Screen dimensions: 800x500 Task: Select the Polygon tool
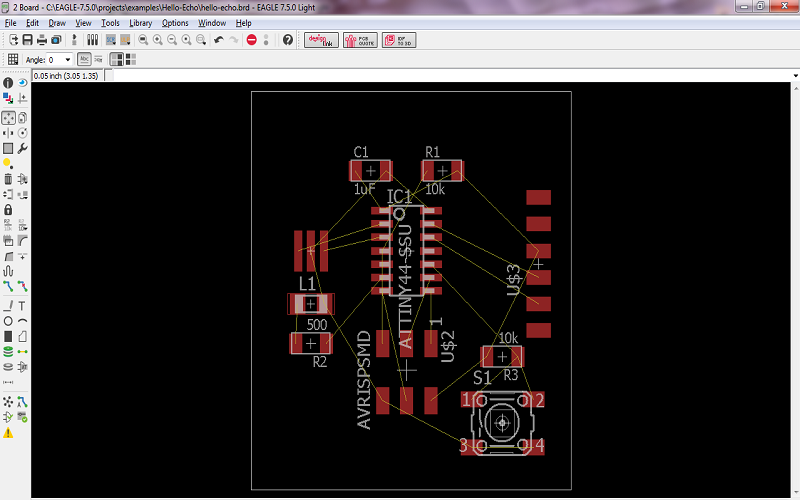pyautogui.click(x=22, y=336)
